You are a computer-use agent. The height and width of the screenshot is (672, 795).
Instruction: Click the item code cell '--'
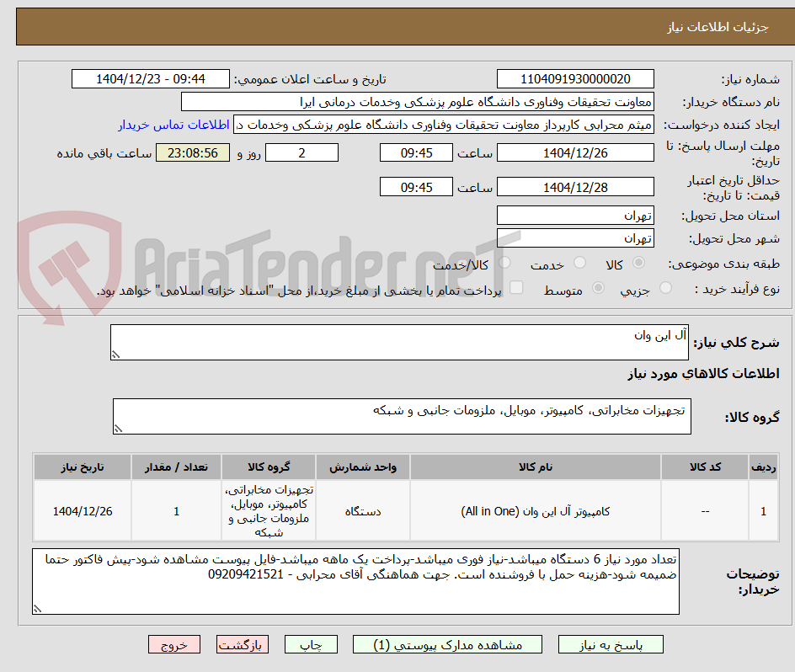tap(705, 511)
